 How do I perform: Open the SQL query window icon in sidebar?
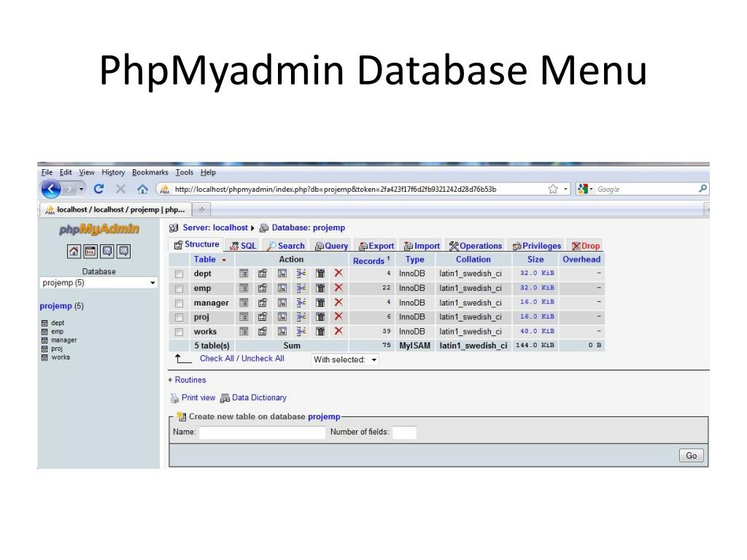pyautogui.click(x=90, y=252)
